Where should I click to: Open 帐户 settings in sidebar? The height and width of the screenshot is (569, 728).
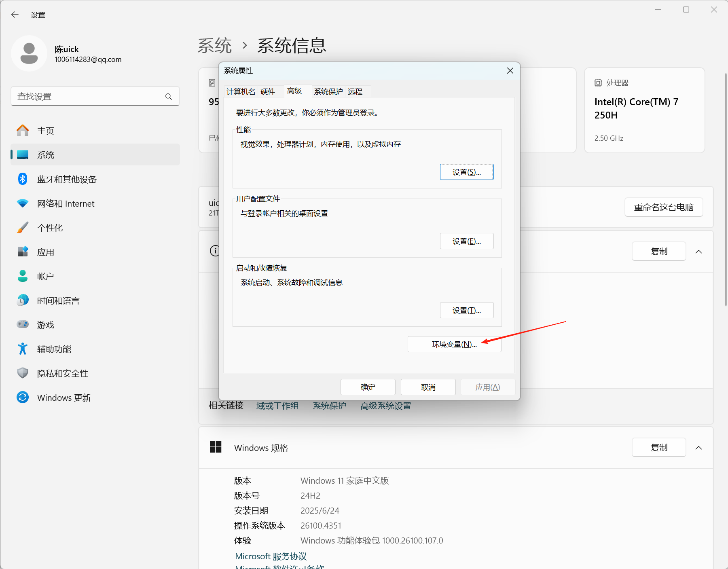pyautogui.click(x=45, y=276)
